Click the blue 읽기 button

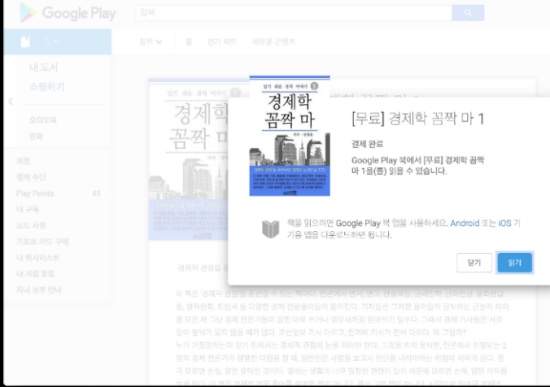point(515,262)
